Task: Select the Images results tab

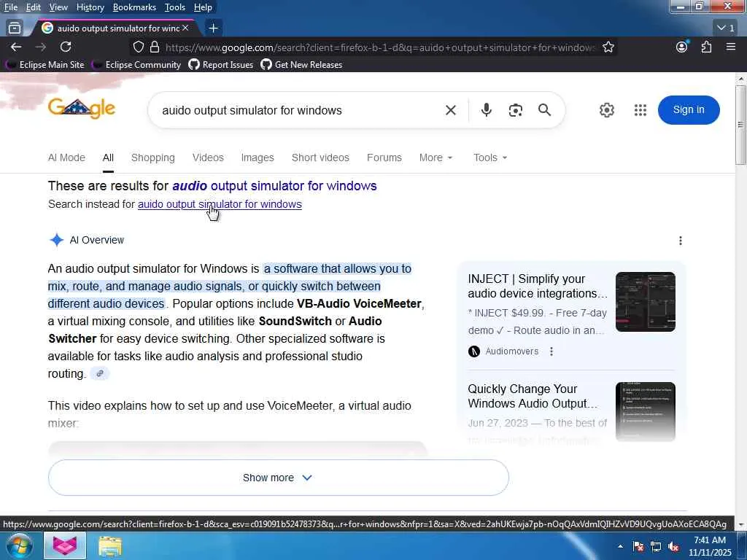Action: (x=258, y=157)
